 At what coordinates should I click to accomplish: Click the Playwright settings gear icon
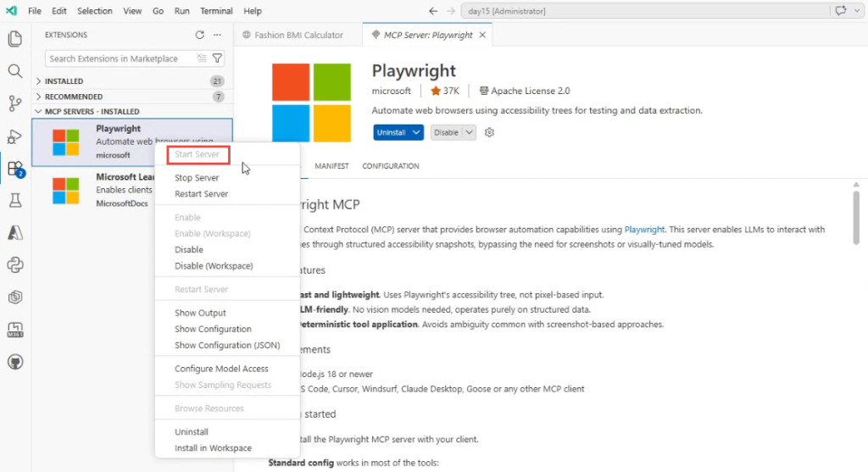pyautogui.click(x=489, y=132)
